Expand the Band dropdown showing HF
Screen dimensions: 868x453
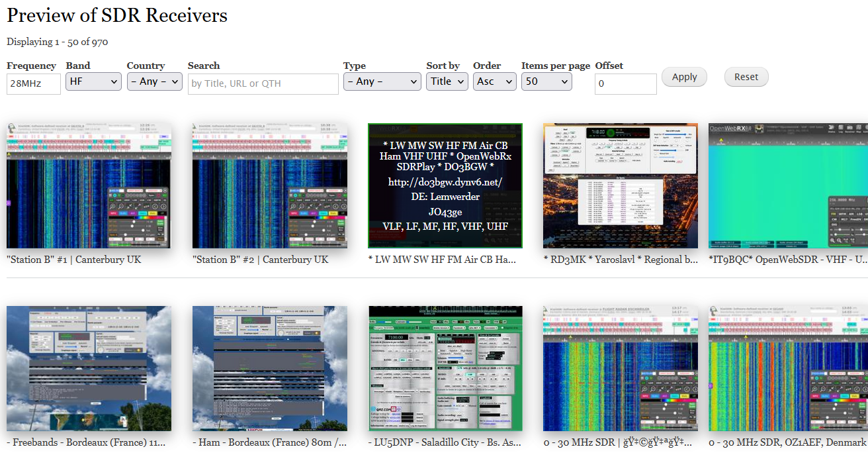tap(93, 81)
